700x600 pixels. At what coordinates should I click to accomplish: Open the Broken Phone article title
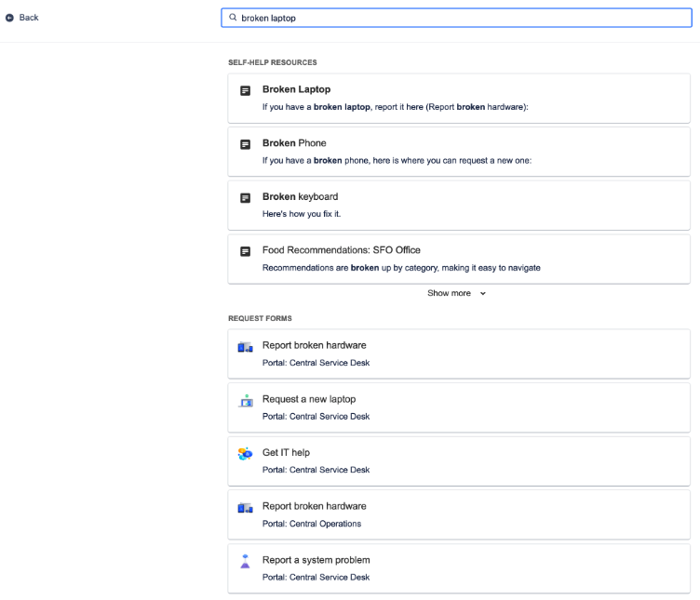pos(294,143)
